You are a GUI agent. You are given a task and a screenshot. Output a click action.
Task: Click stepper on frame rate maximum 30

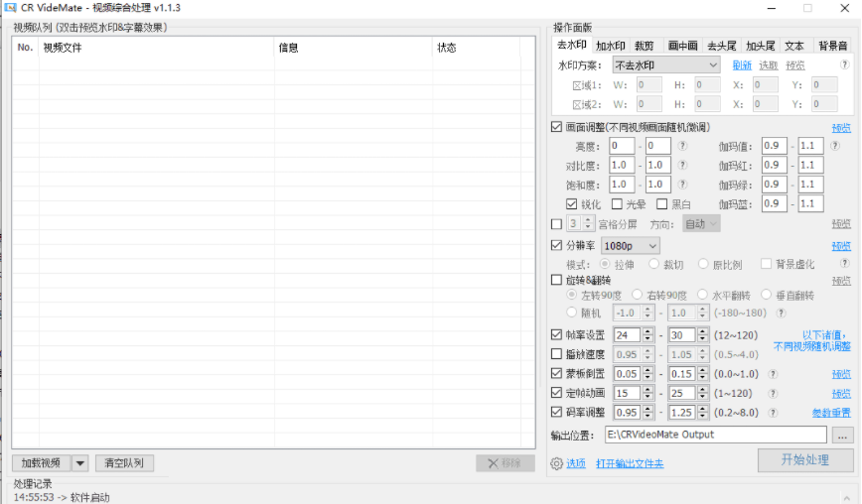pos(702,335)
